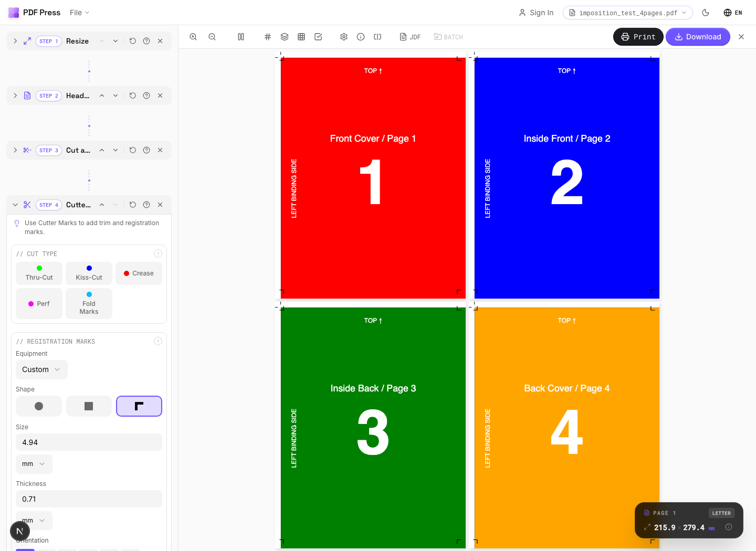This screenshot has width=756, height=551.
Task: Expand the Step 2 Header panel
Action: click(15, 96)
